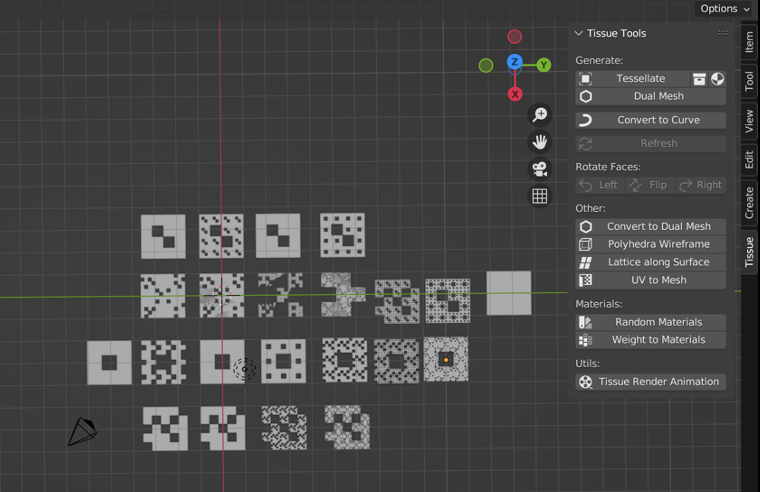This screenshot has width=760, height=492.
Task: Switch to the Edit sidebar tab
Action: pyautogui.click(x=749, y=159)
